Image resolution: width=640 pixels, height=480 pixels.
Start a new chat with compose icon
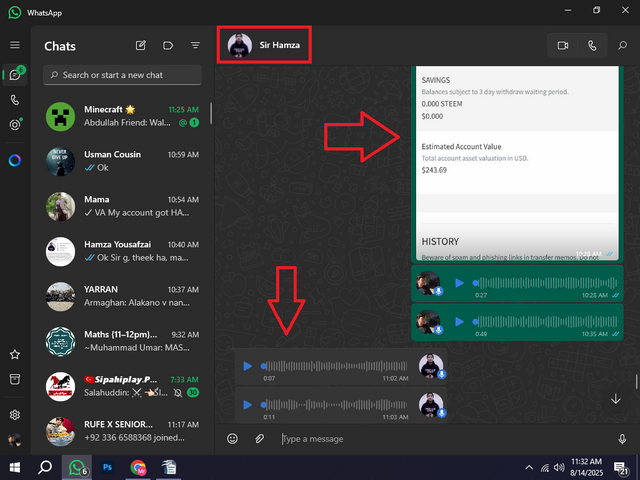pyautogui.click(x=140, y=45)
